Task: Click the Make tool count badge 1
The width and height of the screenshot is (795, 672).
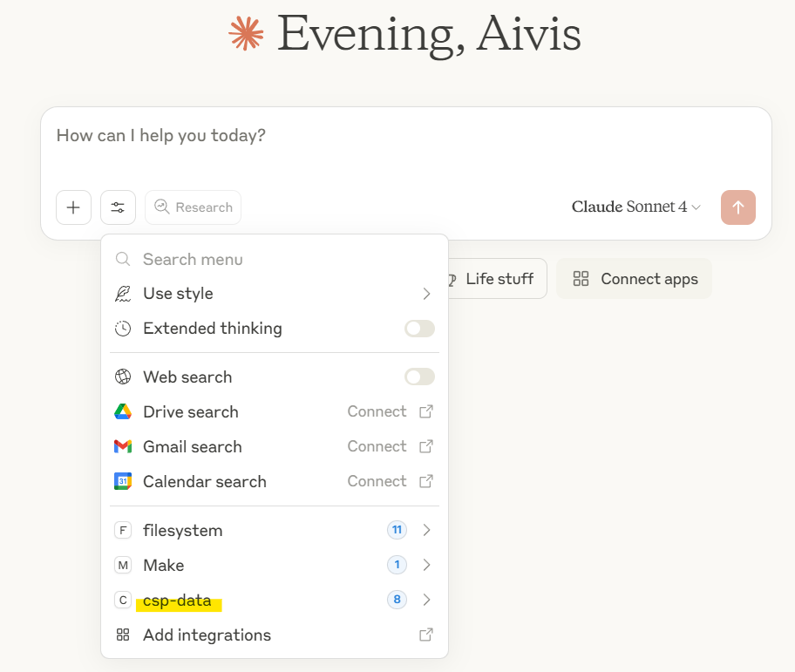Action: [x=397, y=565]
